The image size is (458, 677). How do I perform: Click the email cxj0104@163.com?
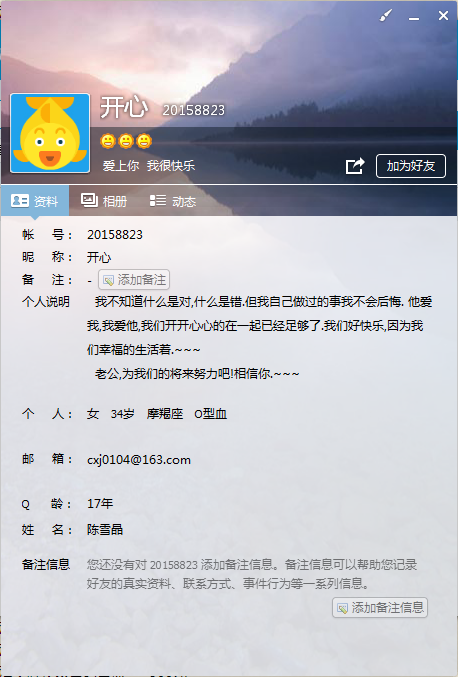[139, 460]
